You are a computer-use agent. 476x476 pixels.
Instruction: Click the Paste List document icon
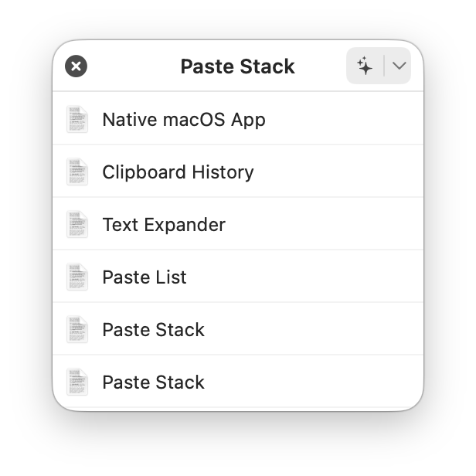[77, 277]
